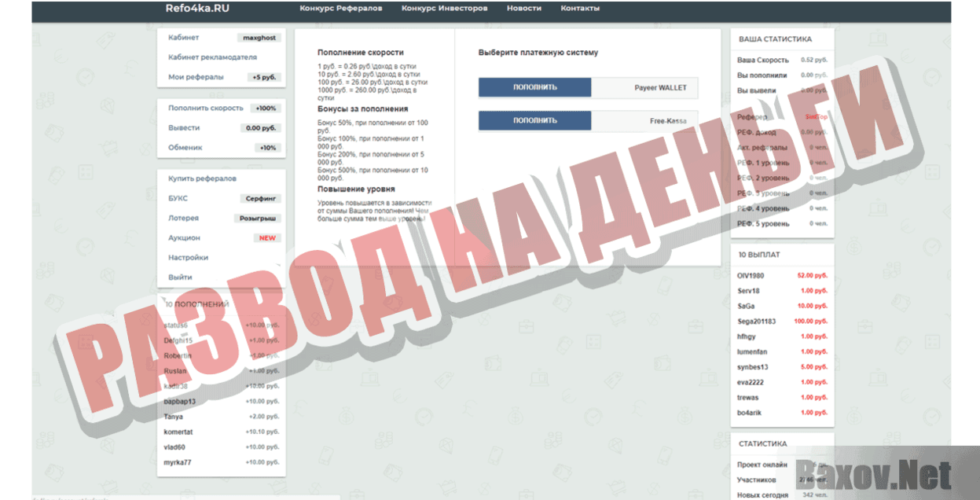
Task: Open Настройки in the sidebar
Action: coord(187,257)
